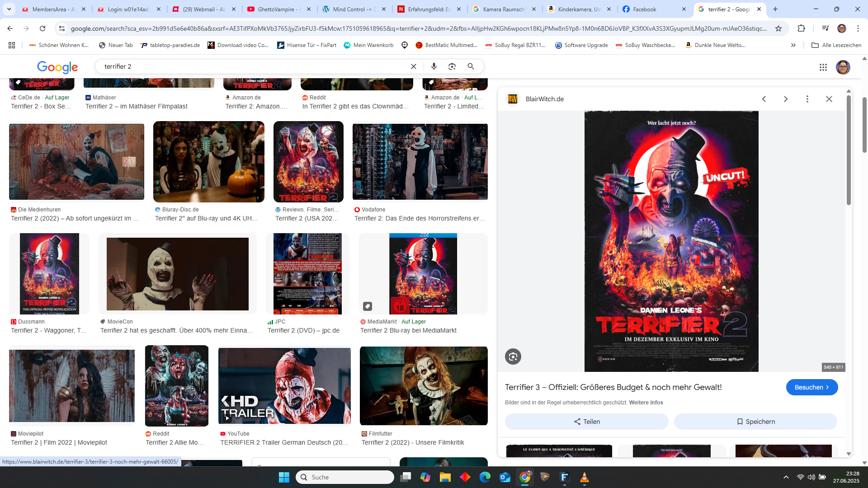Click the large Terrifier 2 poster preview

(671, 241)
